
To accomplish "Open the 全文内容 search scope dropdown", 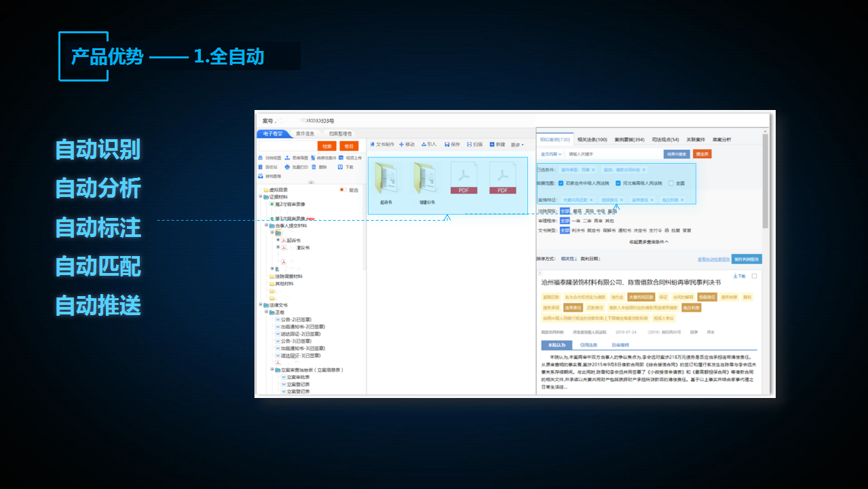I will pyautogui.click(x=552, y=154).
